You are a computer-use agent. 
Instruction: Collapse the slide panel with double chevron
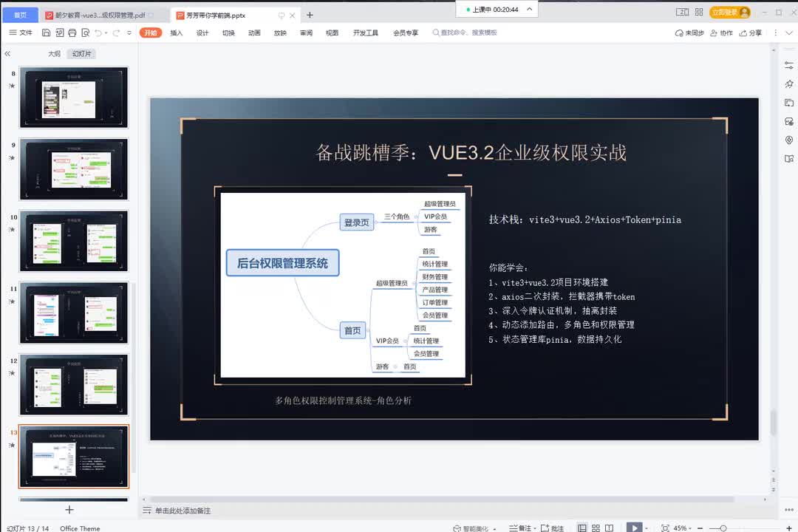pyautogui.click(x=7, y=53)
